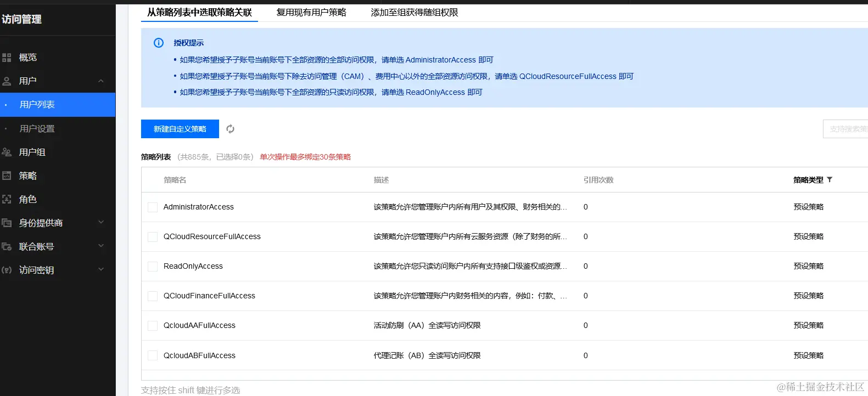The image size is (868, 396).
Task: Click the 策略名 column header
Action: [x=175, y=180]
